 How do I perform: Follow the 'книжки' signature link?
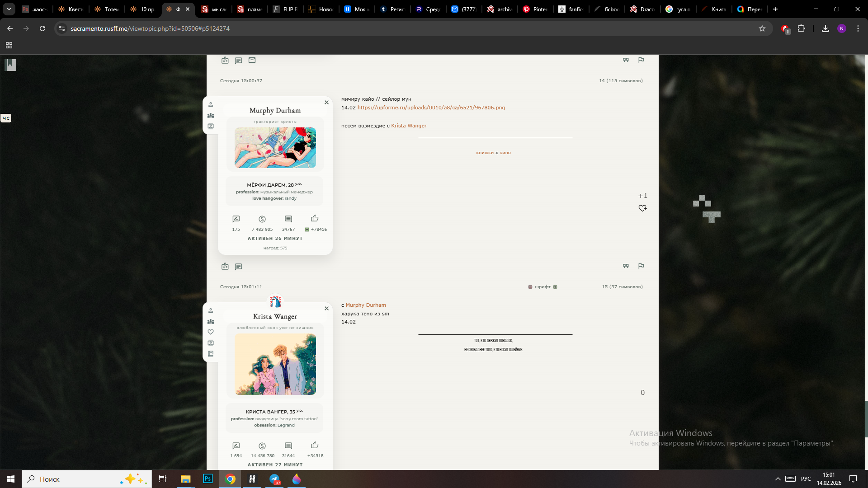(485, 153)
